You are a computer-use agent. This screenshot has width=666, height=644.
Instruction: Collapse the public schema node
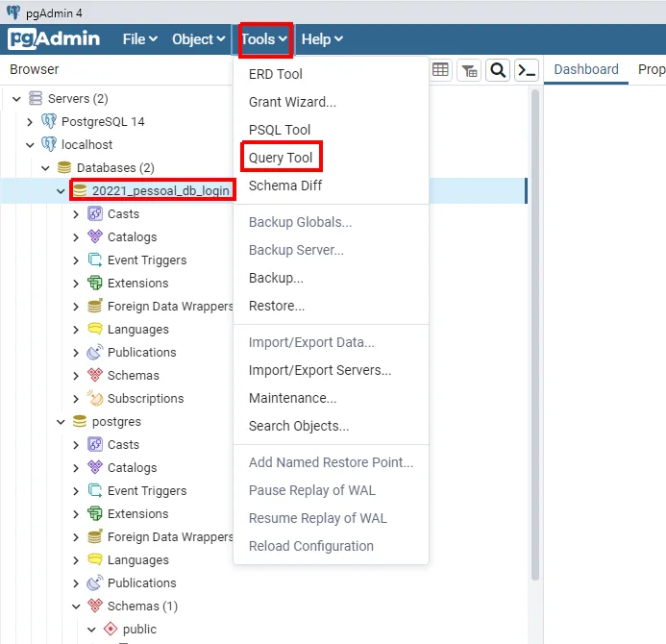[91, 630]
